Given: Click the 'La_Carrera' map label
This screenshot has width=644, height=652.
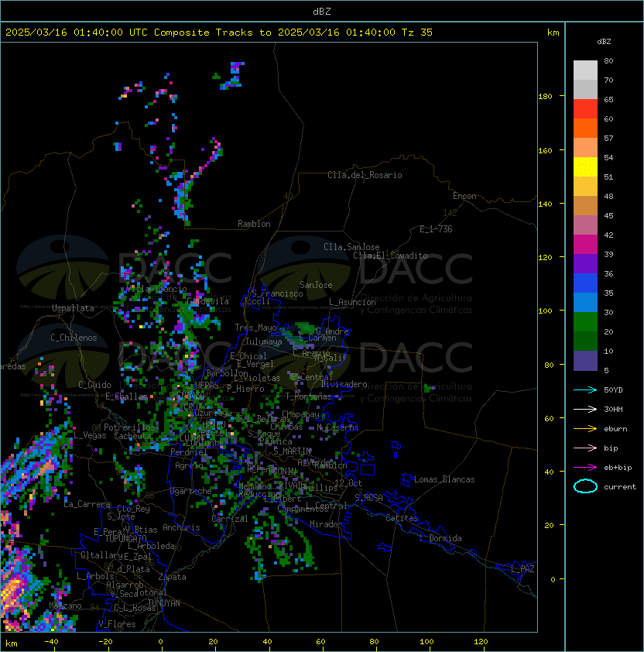Looking at the screenshot, I should pos(87,504).
